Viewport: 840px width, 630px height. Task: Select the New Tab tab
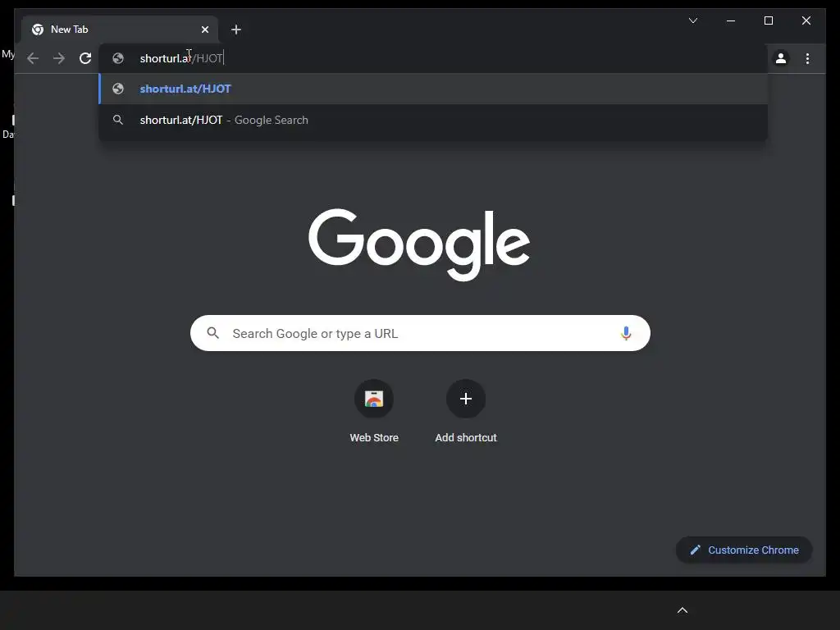120,30
